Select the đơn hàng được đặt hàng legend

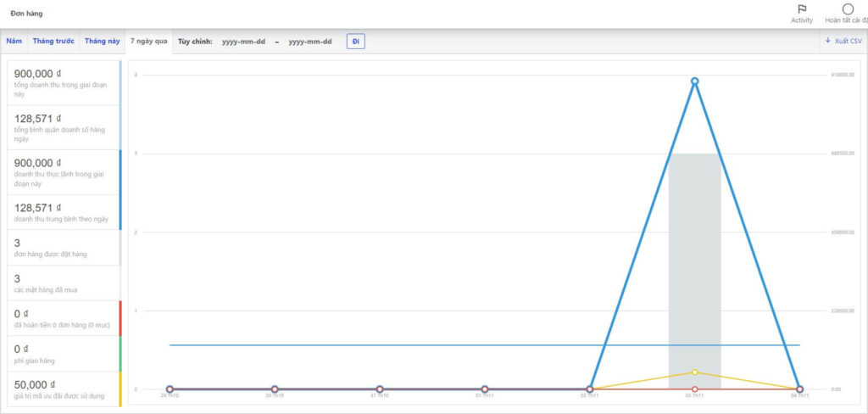pyautogui.click(x=64, y=247)
